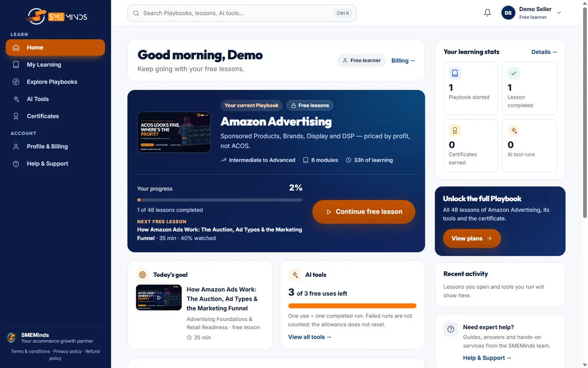Open the Billing link

pos(403,60)
